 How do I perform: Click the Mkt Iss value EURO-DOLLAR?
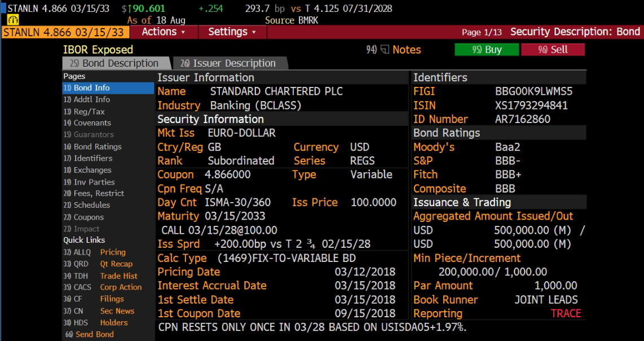point(241,133)
